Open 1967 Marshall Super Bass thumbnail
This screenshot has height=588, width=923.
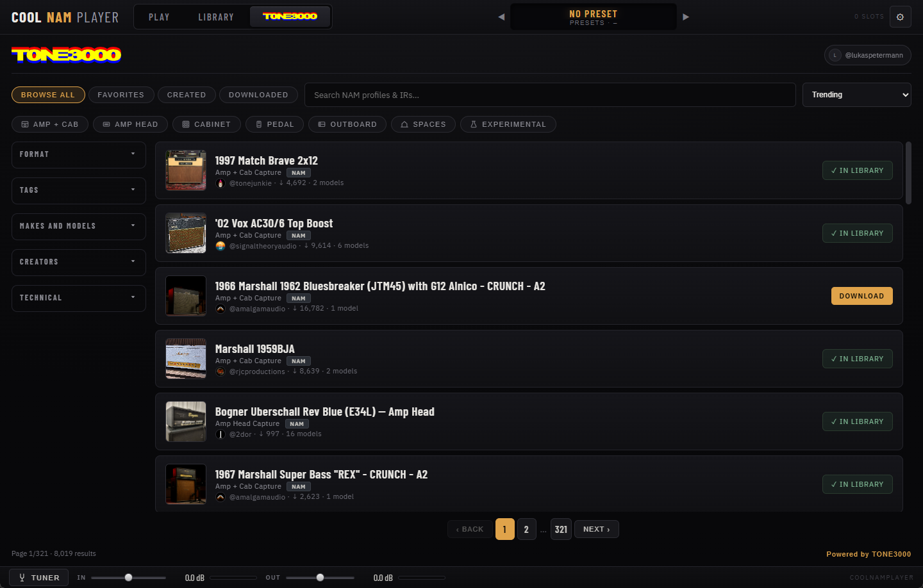186,484
